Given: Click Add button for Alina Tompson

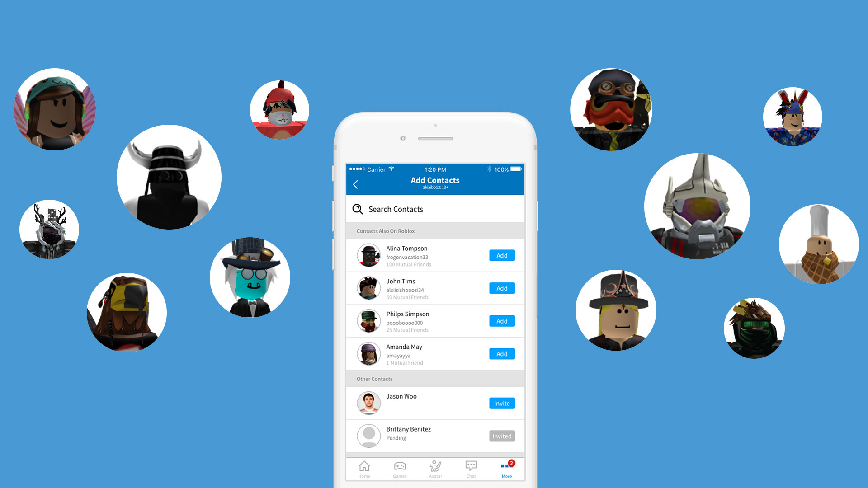Looking at the screenshot, I should tap(500, 255).
